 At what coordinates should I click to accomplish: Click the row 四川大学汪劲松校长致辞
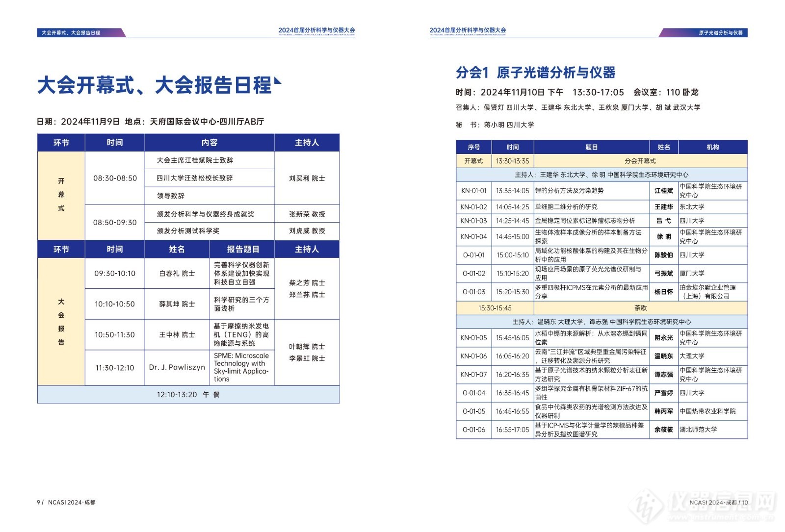(209, 178)
